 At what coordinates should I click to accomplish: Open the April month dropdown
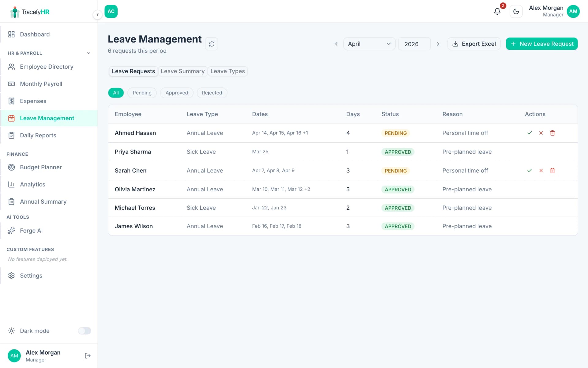(x=369, y=44)
